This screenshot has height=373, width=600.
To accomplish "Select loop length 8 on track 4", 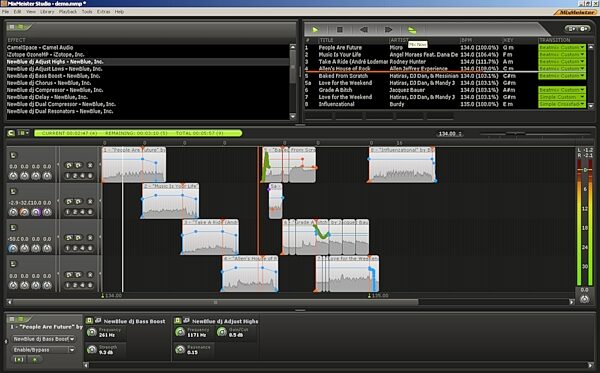I will (90, 285).
